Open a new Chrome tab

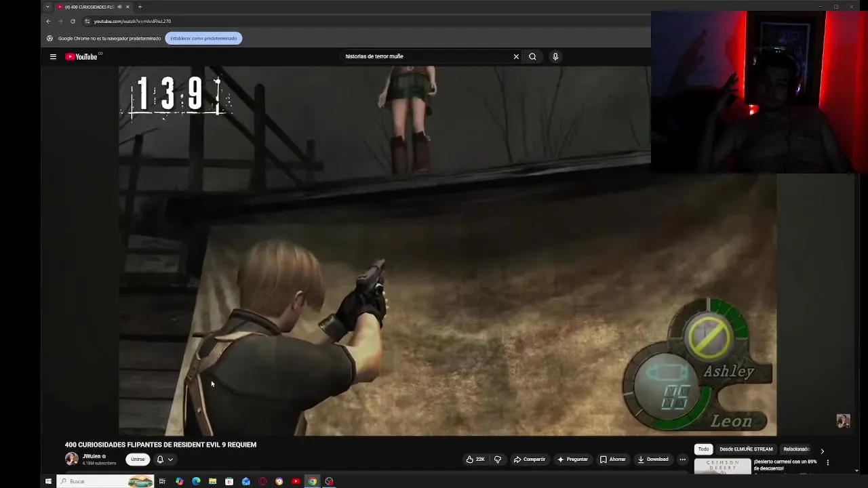click(140, 7)
